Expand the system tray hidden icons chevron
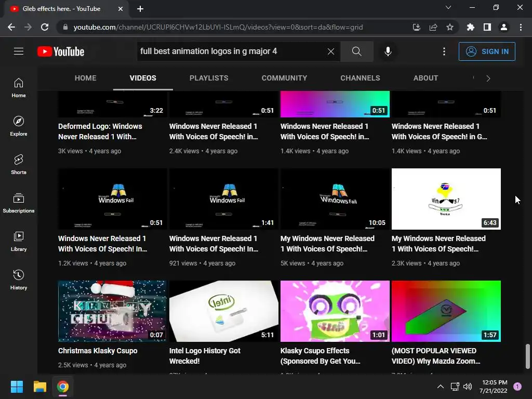 441,387
